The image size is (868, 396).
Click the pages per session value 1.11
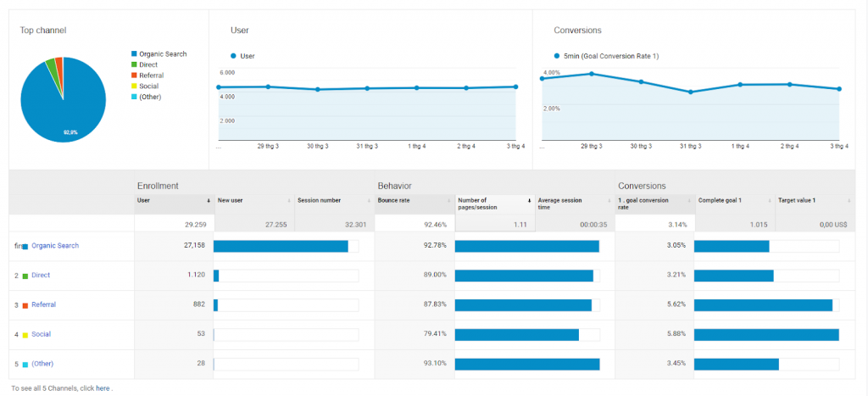coord(521,226)
